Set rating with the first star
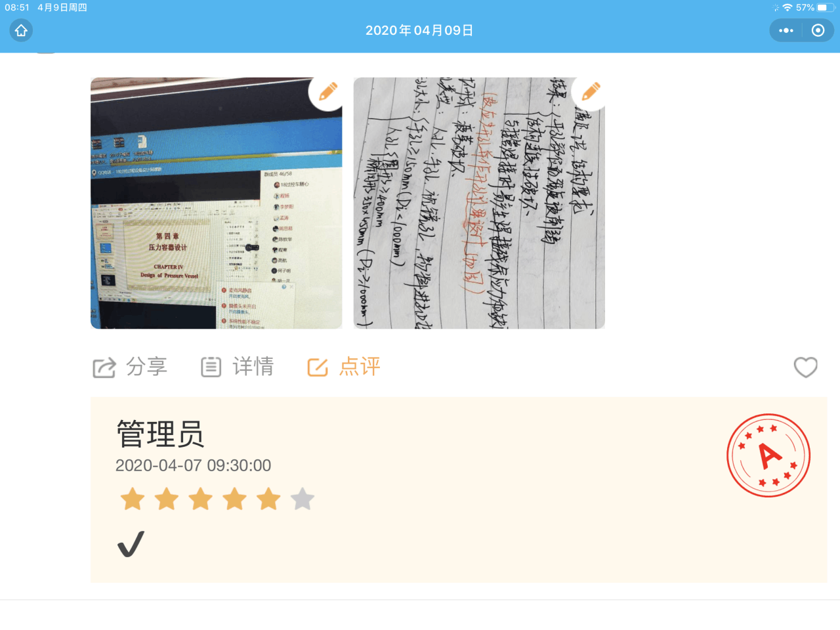The width and height of the screenshot is (840, 630). click(133, 499)
